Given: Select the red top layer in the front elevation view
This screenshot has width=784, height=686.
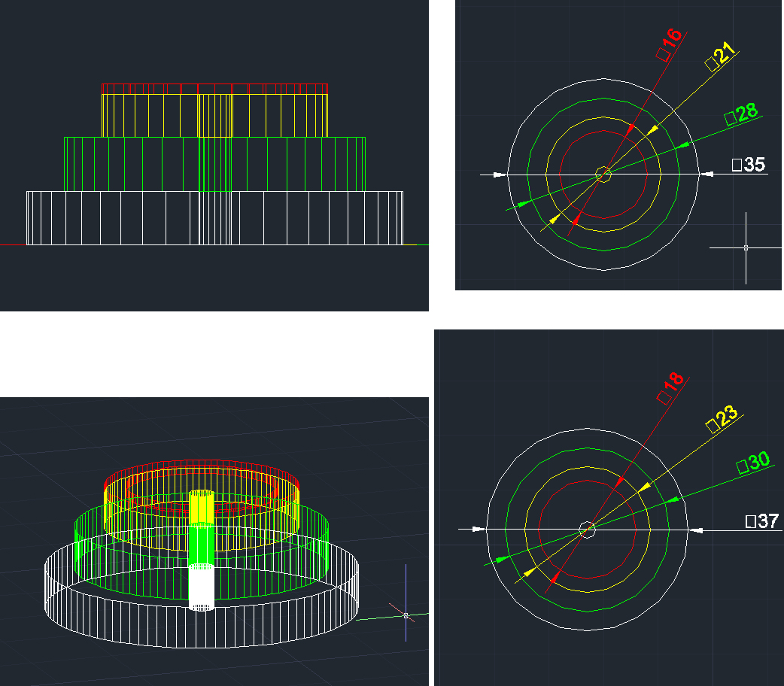Looking at the screenshot, I should (215, 89).
